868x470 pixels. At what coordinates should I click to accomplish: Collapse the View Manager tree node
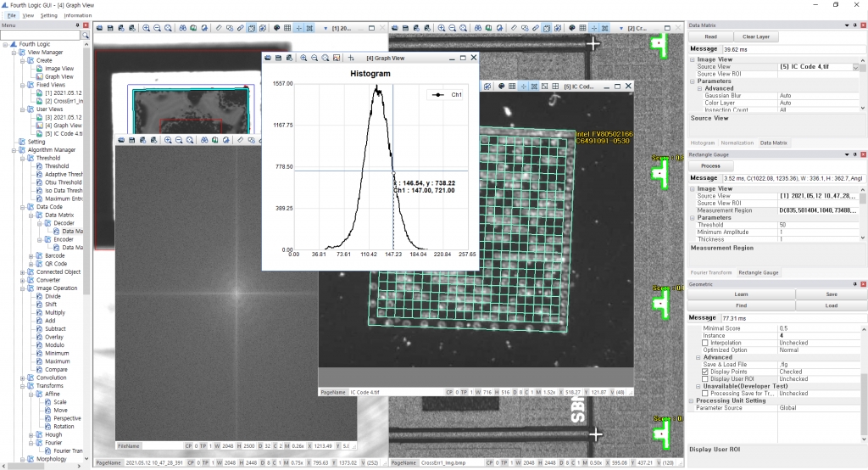(x=14, y=52)
